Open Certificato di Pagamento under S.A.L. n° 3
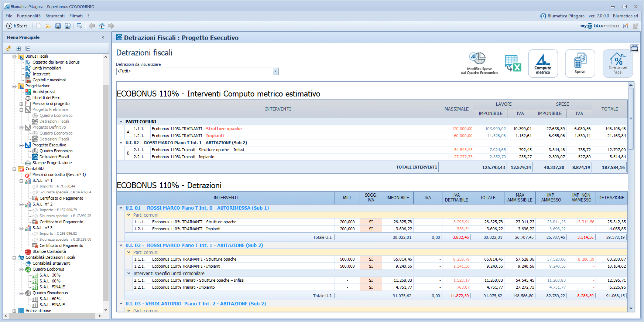Screen dimensions: 644x322 click(61, 245)
